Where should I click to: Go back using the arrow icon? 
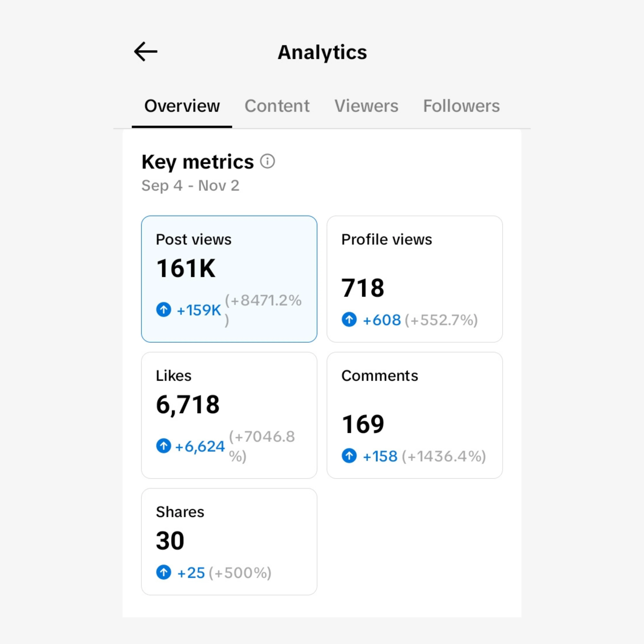(146, 52)
